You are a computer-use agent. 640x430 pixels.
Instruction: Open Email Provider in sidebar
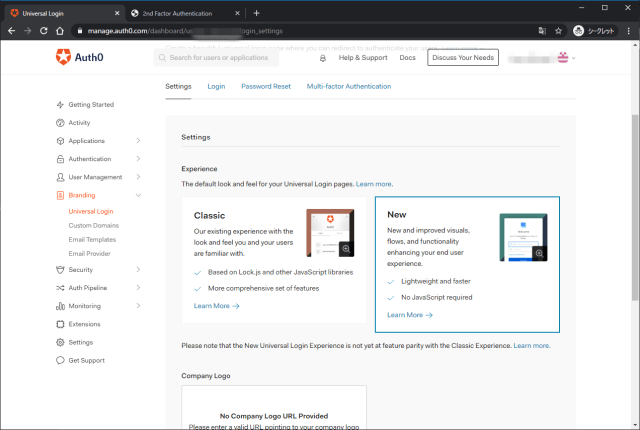point(89,254)
